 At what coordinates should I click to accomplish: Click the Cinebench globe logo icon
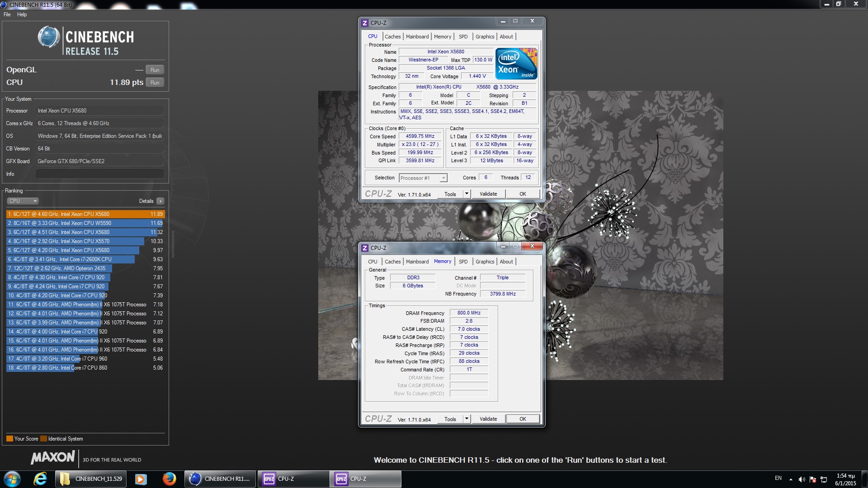pyautogui.click(x=48, y=37)
